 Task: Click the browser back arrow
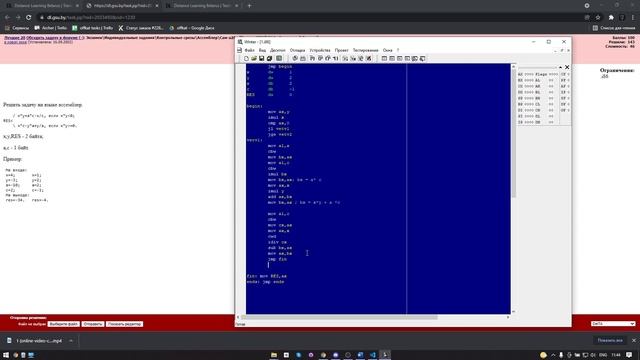pyautogui.click(x=7, y=18)
